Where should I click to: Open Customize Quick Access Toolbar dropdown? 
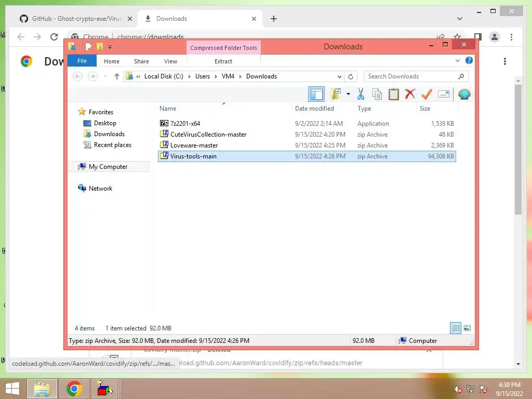point(110,47)
